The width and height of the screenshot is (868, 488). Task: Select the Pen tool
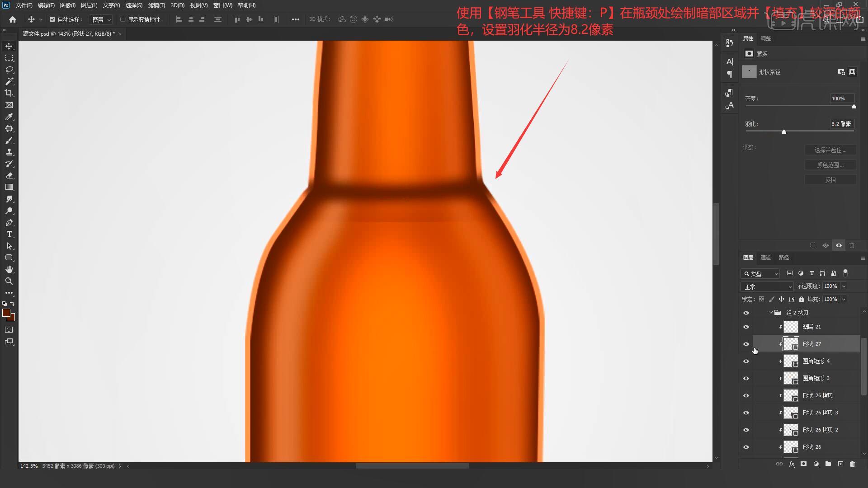tap(9, 223)
